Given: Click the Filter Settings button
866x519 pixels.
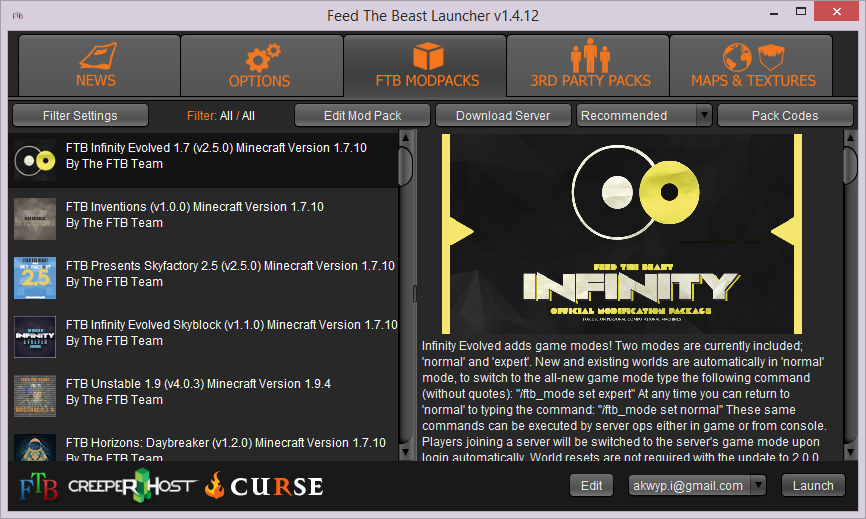Looking at the screenshot, I should (x=80, y=116).
